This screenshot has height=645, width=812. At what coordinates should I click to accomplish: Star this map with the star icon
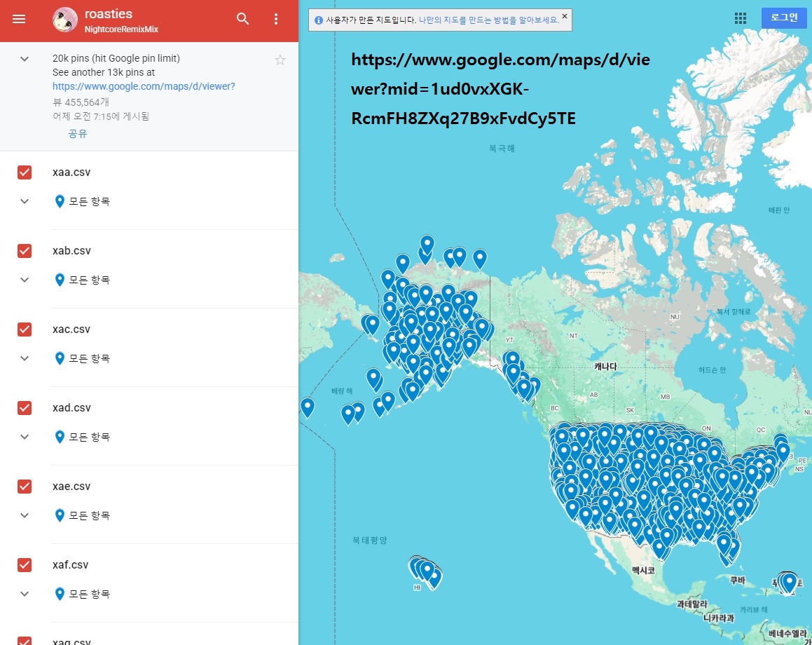280,60
